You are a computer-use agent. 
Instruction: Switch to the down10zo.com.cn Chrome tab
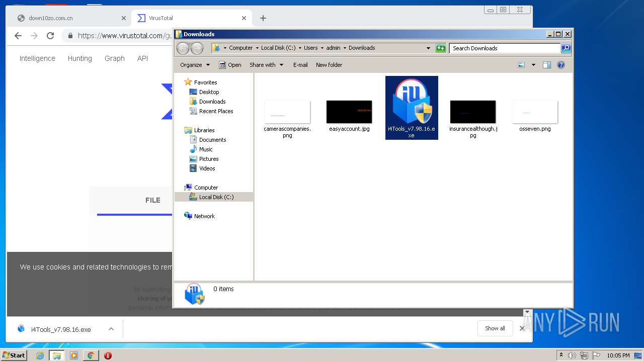point(69,18)
